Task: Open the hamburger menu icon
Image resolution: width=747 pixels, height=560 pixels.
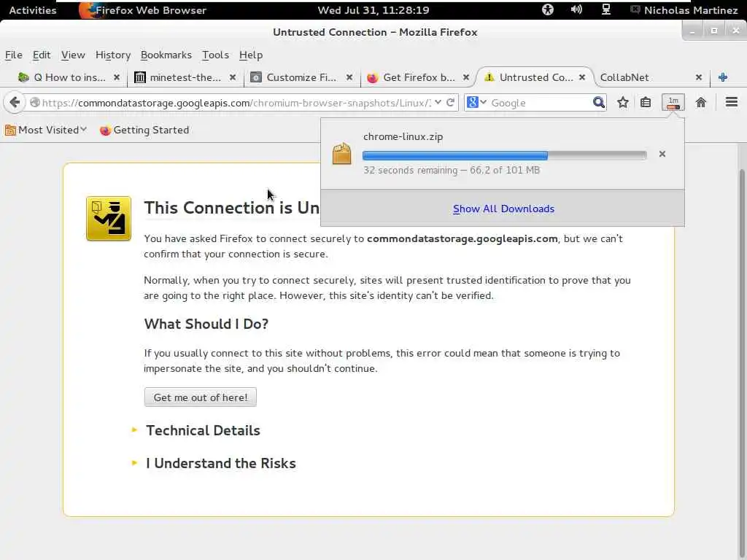Action: click(x=732, y=102)
